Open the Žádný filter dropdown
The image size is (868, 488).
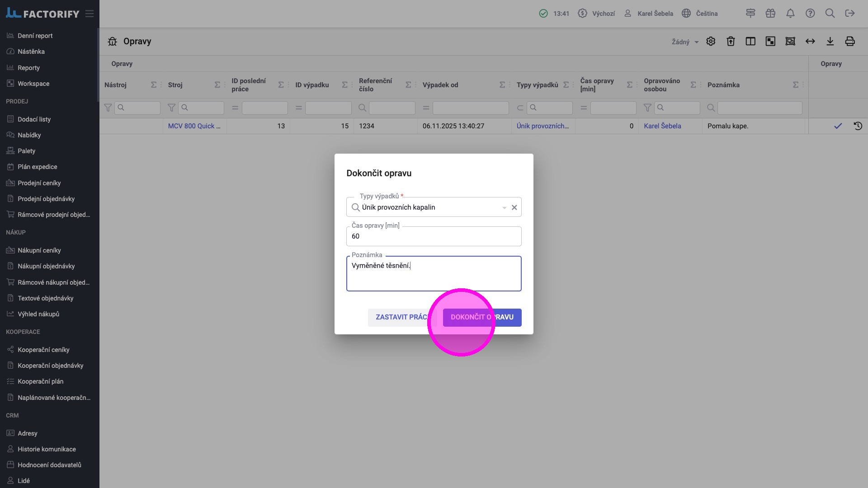[x=684, y=42]
